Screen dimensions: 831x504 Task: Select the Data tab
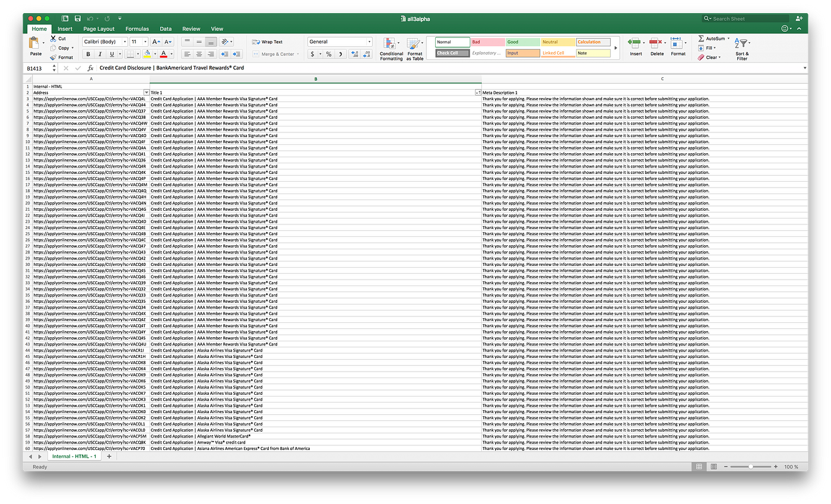point(166,28)
